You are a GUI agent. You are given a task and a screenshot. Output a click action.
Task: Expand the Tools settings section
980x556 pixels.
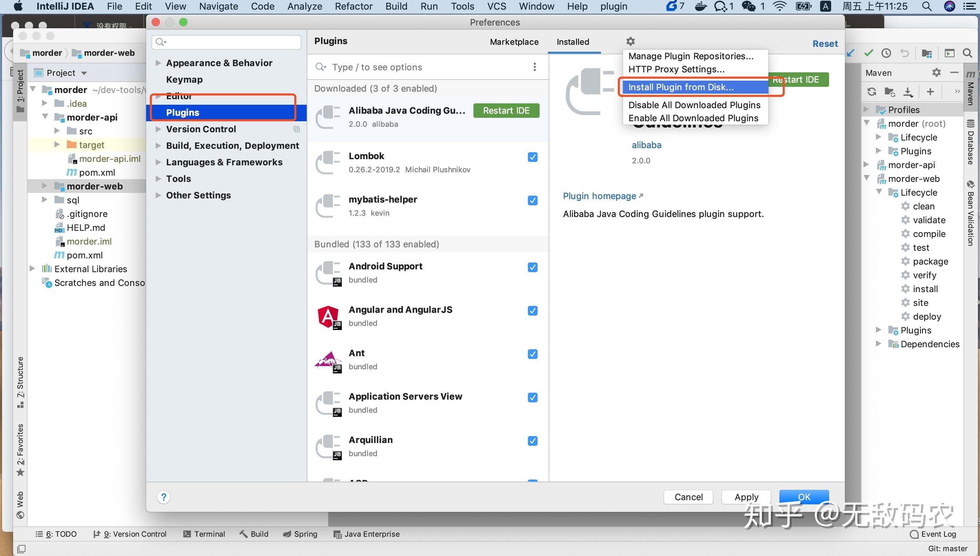[158, 179]
